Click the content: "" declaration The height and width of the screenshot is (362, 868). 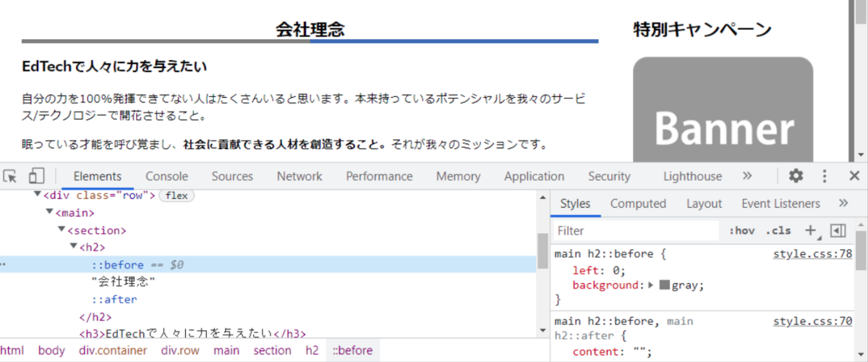point(612,352)
